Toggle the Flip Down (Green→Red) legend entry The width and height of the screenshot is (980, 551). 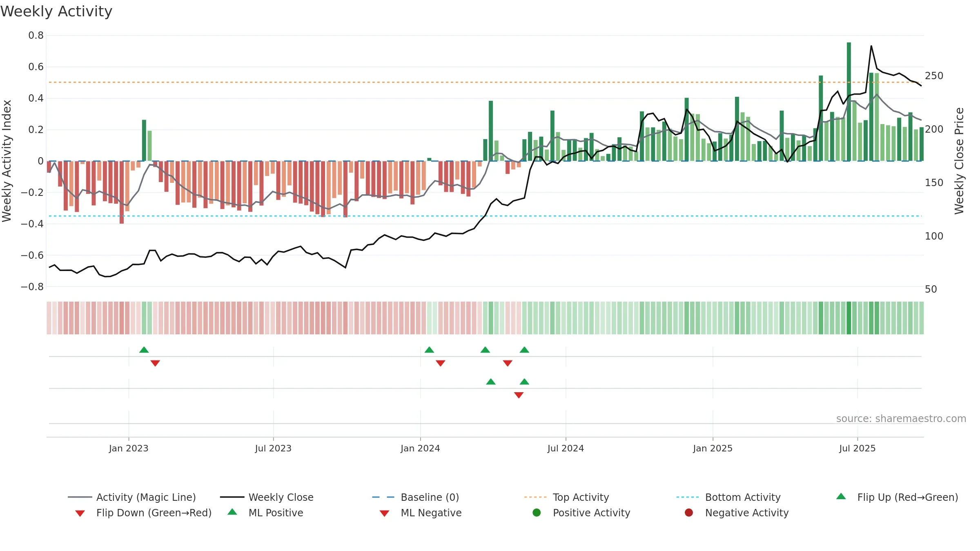(143, 513)
